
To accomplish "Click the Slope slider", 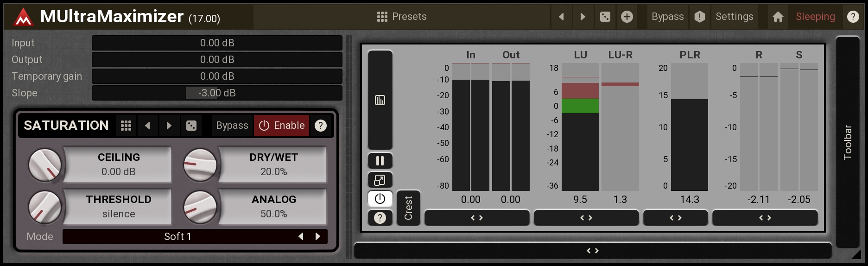I will click(217, 93).
